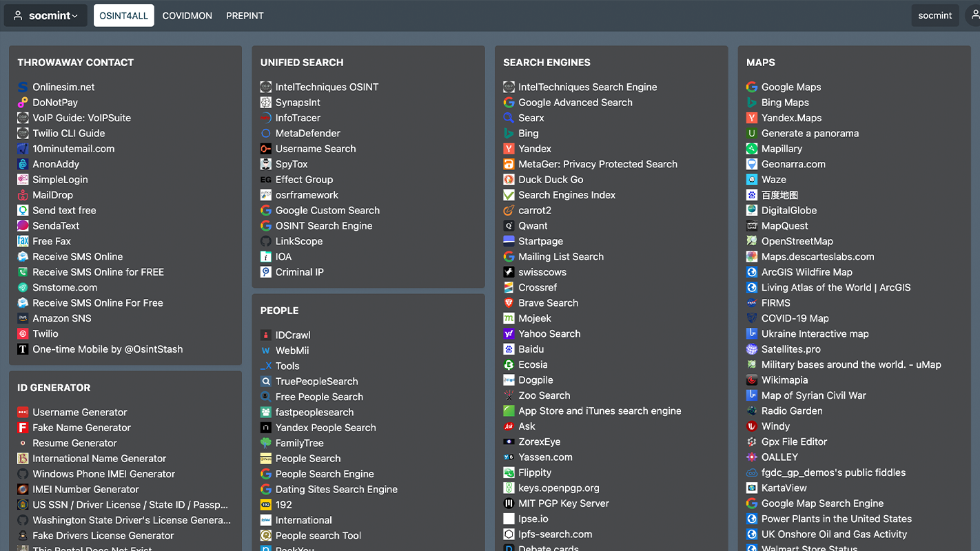Click the FamilyTree icon
The image size is (980, 551).
(266, 443)
